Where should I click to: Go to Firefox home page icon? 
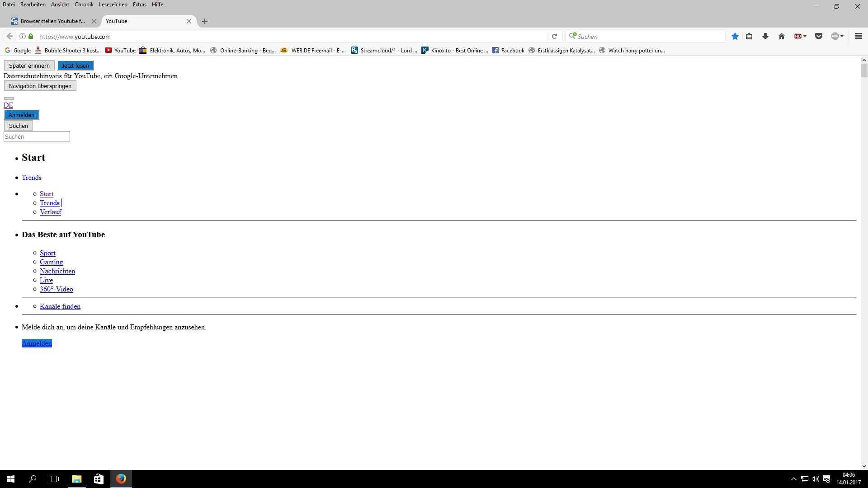tap(782, 37)
